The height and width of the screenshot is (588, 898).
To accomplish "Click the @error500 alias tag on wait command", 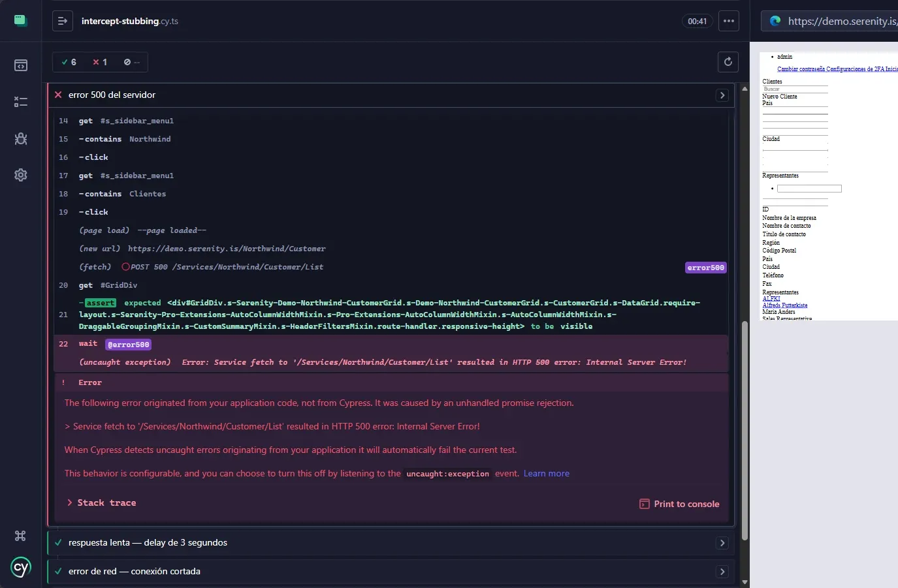I will pyautogui.click(x=129, y=345).
